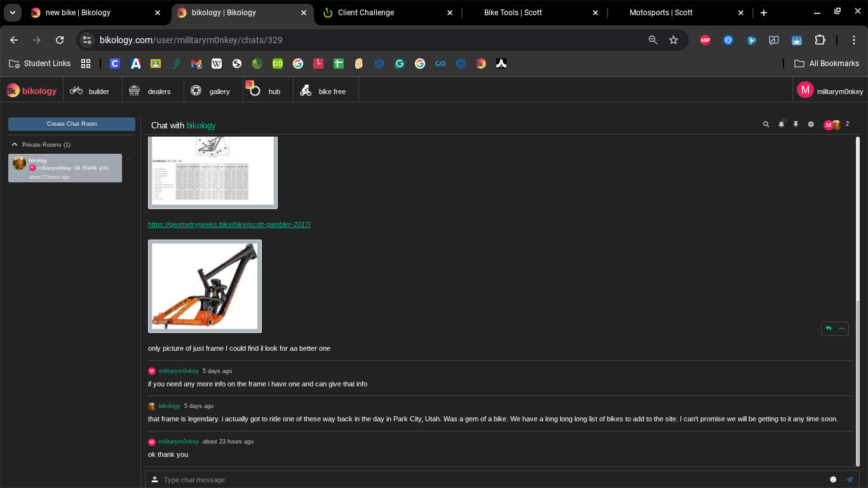Image resolution: width=868 pixels, height=488 pixels.
Task: Click the Create Chat Room button
Action: coord(71,124)
